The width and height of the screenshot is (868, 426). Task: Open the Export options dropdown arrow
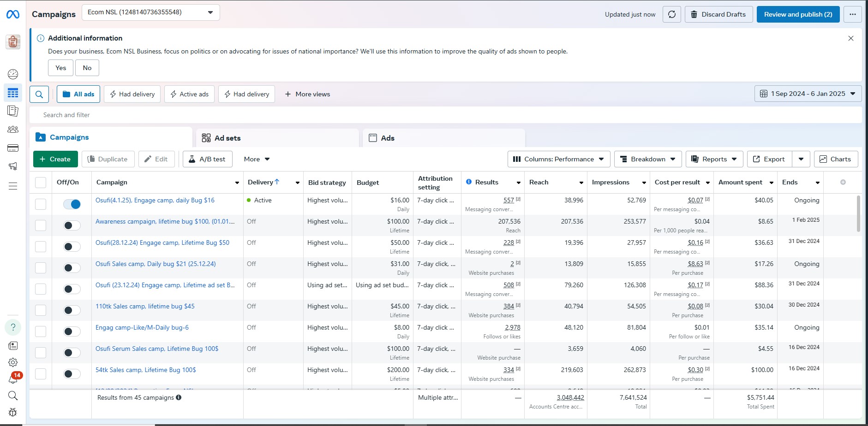click(x=801, y=159)
